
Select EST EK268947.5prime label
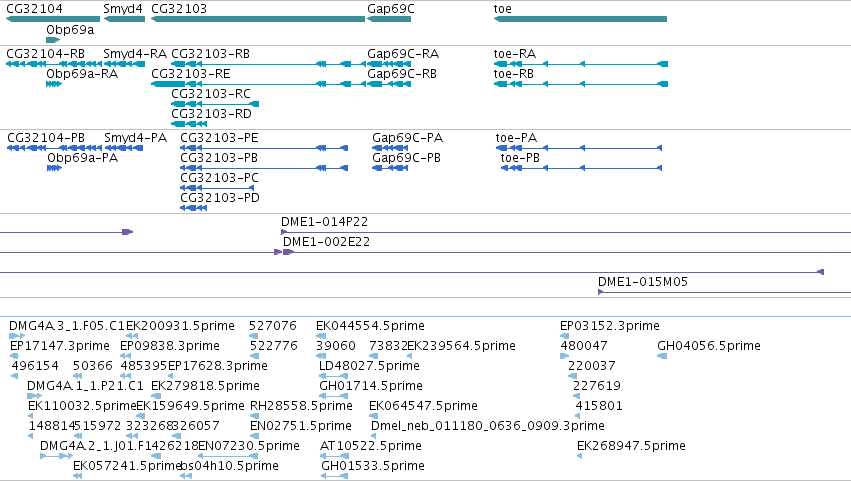tap(631, 446)
